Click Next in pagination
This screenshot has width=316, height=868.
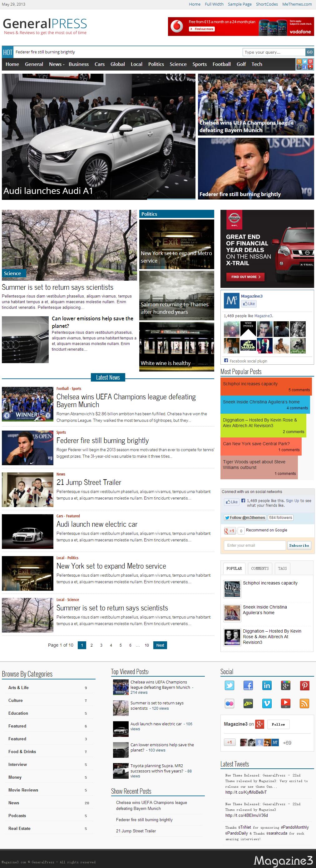pyautogui.click(x=160, y=645)
